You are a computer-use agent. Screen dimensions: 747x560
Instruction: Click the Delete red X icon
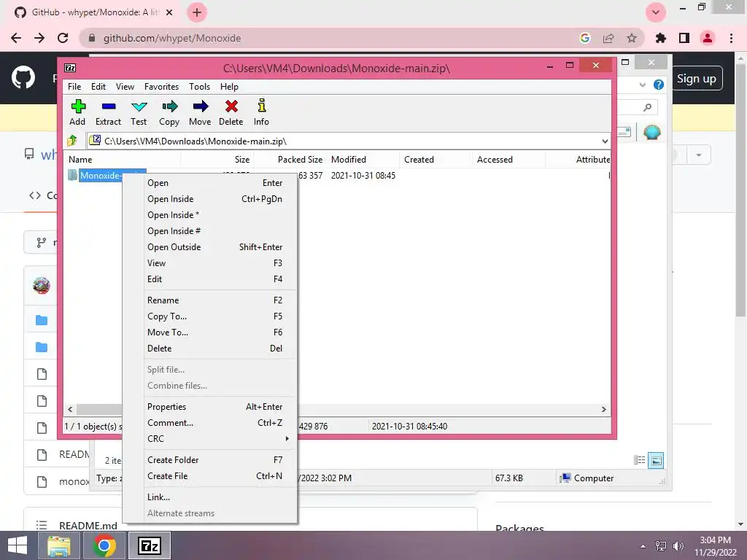pos(231,106)
